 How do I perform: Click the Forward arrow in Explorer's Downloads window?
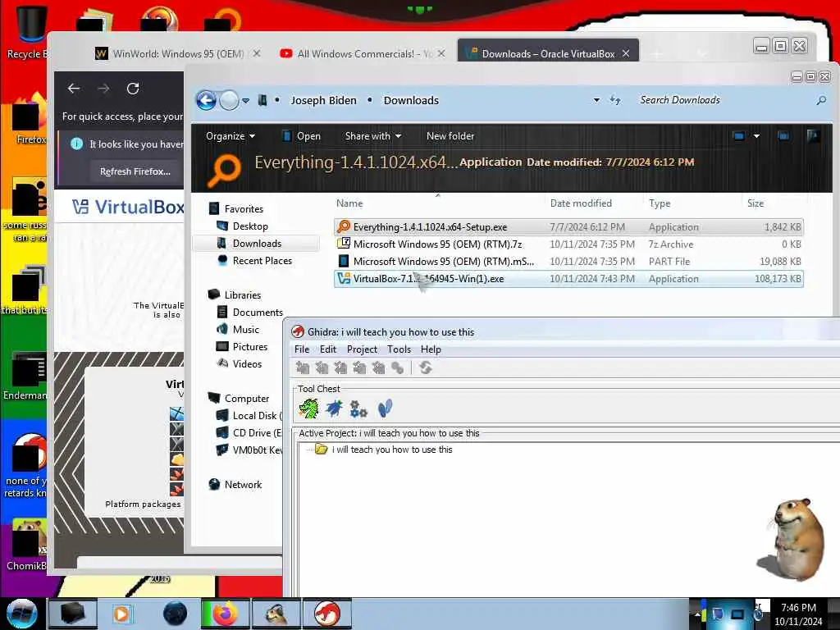229,100
